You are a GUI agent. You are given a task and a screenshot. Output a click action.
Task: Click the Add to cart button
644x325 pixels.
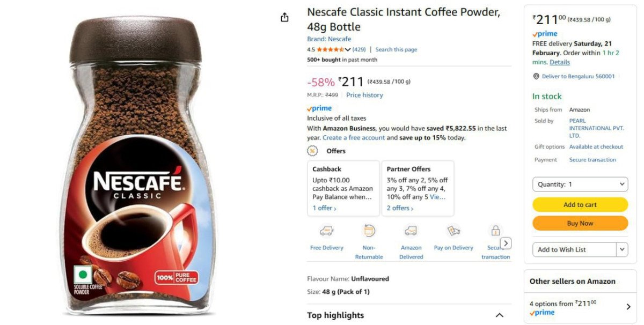[x=580, y=204]
